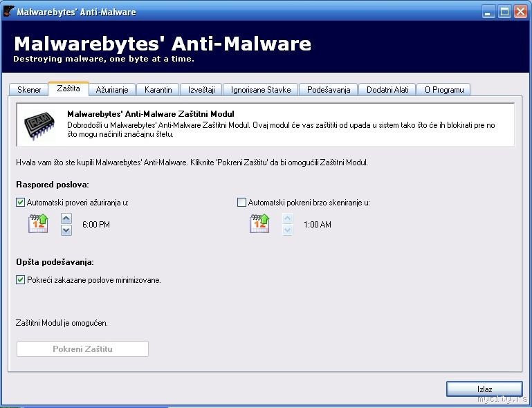Viewport: 532px width, 408px height.
Task: Click the 'Opšta podešavanja:' heading
Action: [55, 262]
